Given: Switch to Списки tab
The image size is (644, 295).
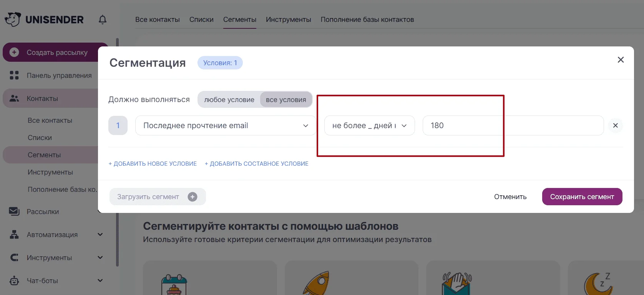Looking at the screenshot, I should point(201,20).
